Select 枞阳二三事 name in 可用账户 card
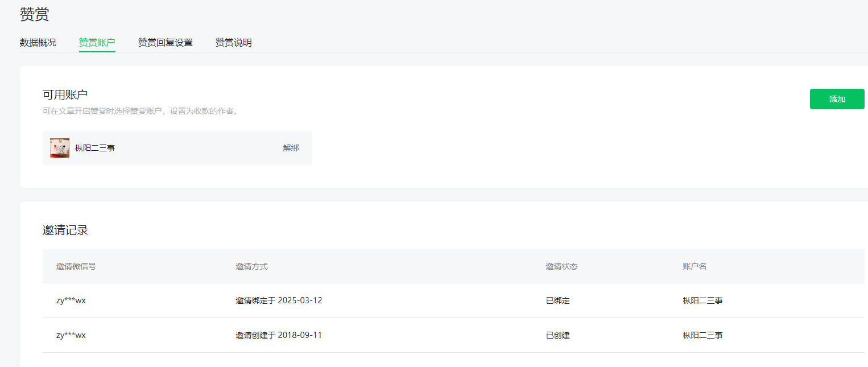The height and width of the screenshot is (367, 868). pos(95,148)
